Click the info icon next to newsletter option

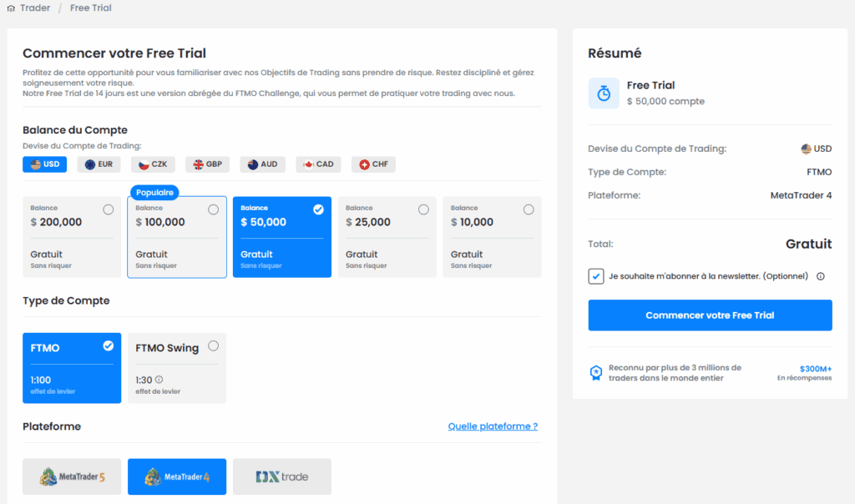pos(821,275)
